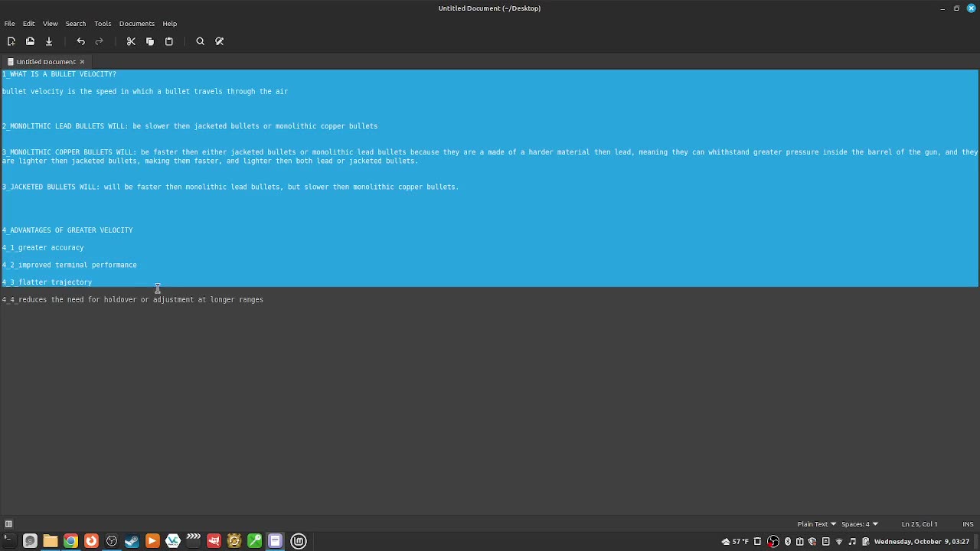Click the '4_3_flatter trajectory' line
Image resolution: width=980 pixels, height=551 pixels.
[47, 282]
